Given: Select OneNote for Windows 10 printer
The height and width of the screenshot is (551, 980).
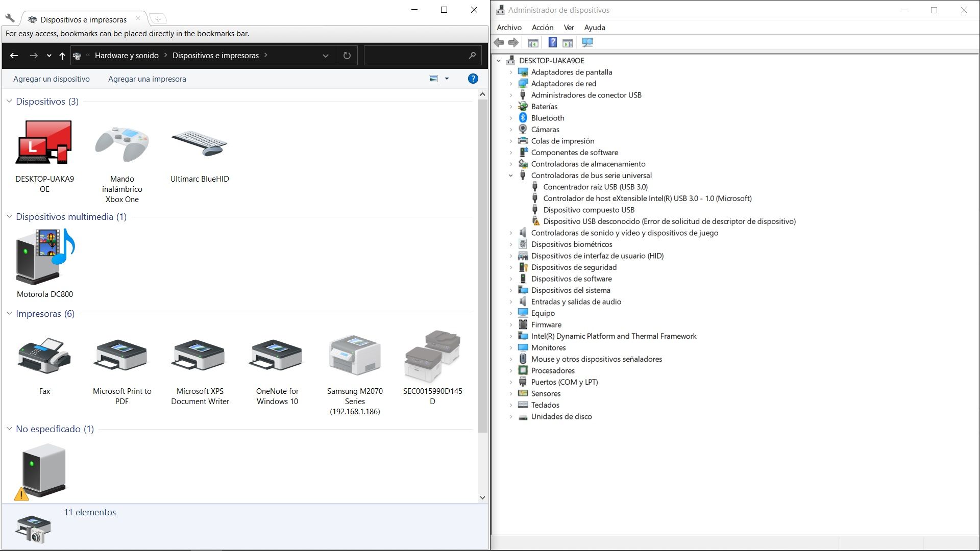Looking at the screenshot, I should coord(277,355).
